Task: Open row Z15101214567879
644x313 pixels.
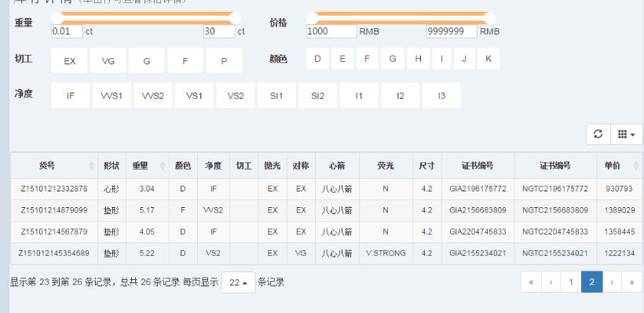Action: coord(327,231)
